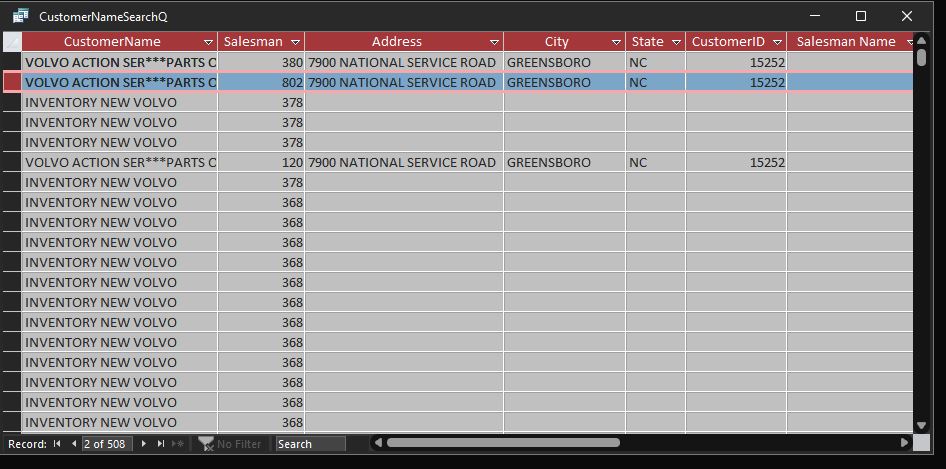This screenshot has height=469, width=946.
Task: Click the Access query icon in title bar
Action: click(x=20, y=16)
